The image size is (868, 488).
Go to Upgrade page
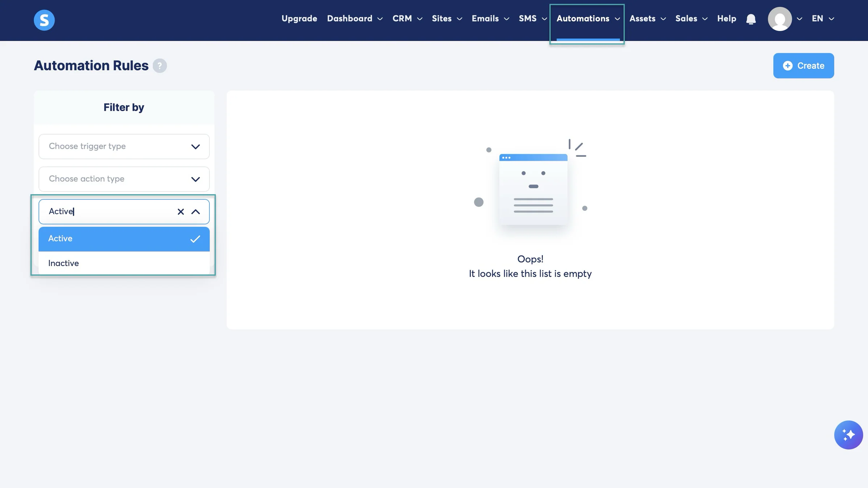point(299,18)
